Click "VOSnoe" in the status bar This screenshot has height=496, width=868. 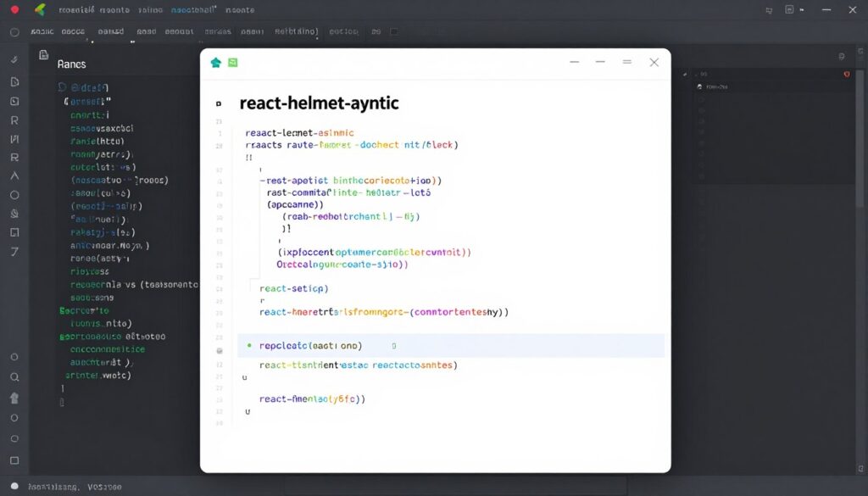tap(104, 487)
